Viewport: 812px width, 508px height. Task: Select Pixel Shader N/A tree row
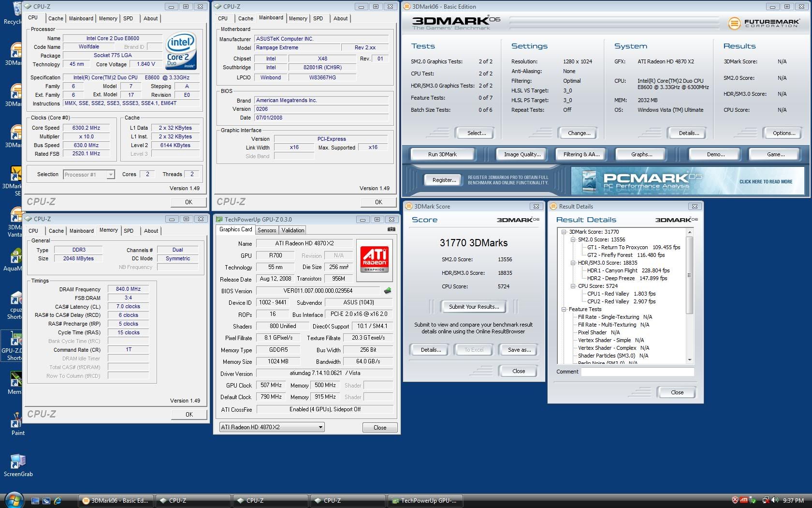click(599, 332)
